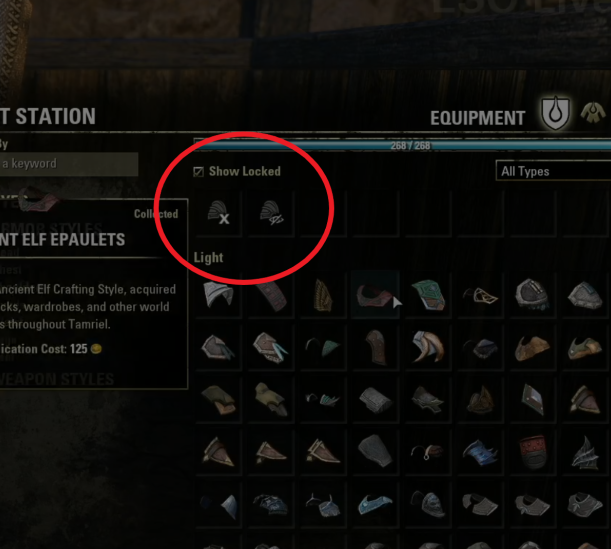Click the 268 / 268 collection progress bar

tap(402, 145)
